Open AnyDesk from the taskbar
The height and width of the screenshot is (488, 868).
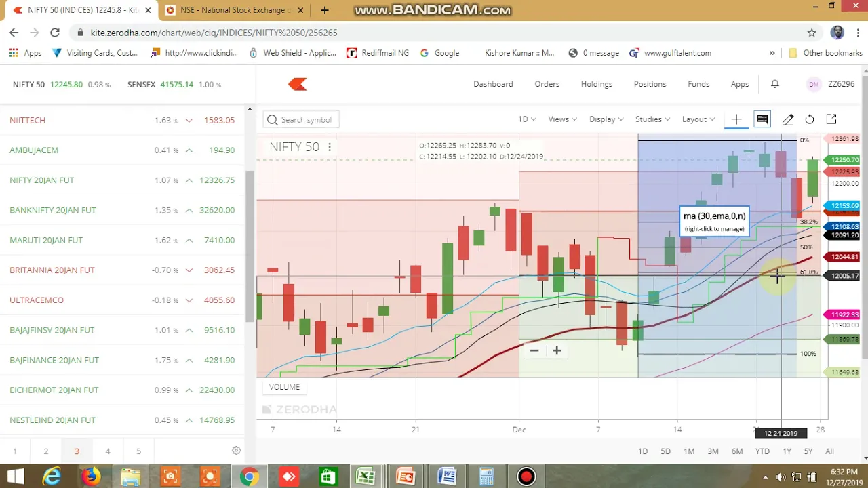click(x=289, y=476)
